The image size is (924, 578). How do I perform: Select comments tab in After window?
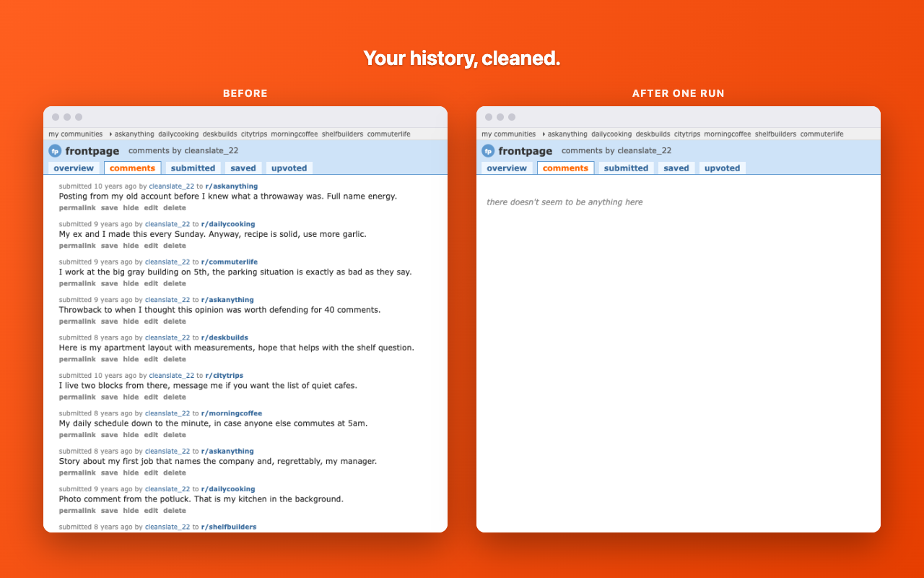point(565,168)
